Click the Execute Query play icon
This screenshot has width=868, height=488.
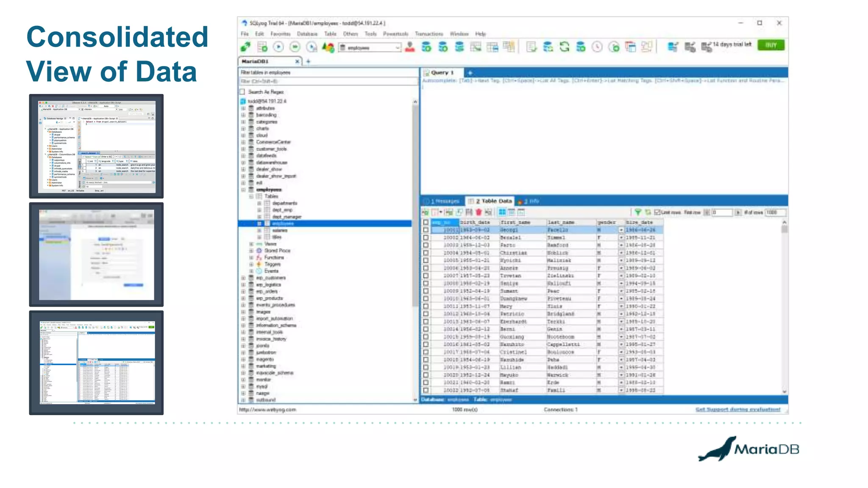278,47
